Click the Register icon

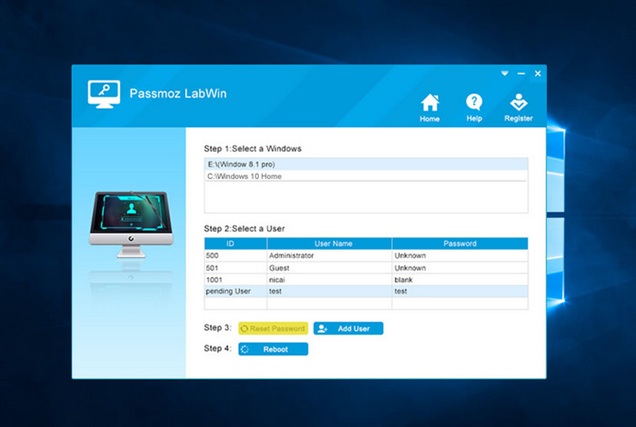click(518, 106)
